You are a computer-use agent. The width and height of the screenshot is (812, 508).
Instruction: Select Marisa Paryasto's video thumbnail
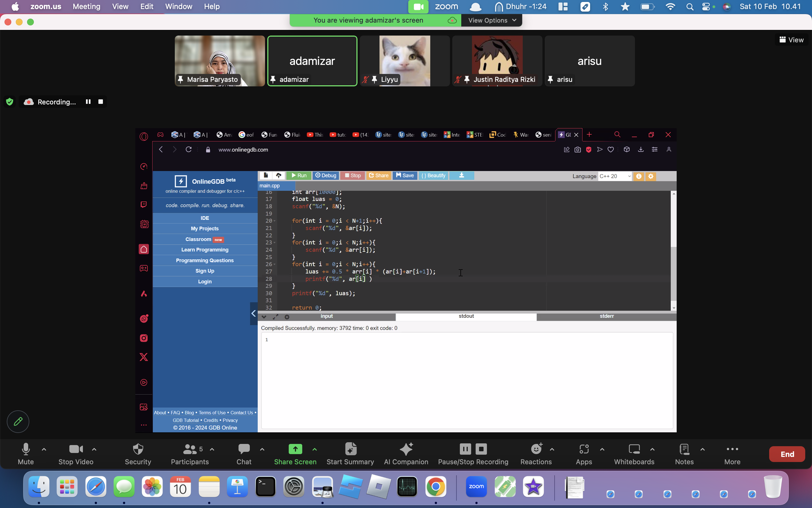[220, 61]
